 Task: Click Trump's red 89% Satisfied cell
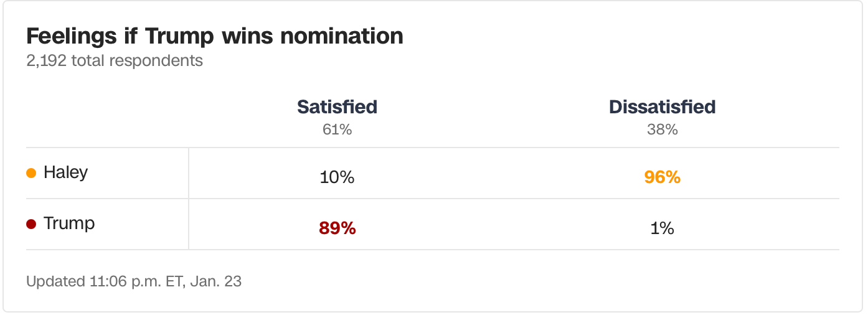pyautogui.click(x=337, y=228)
